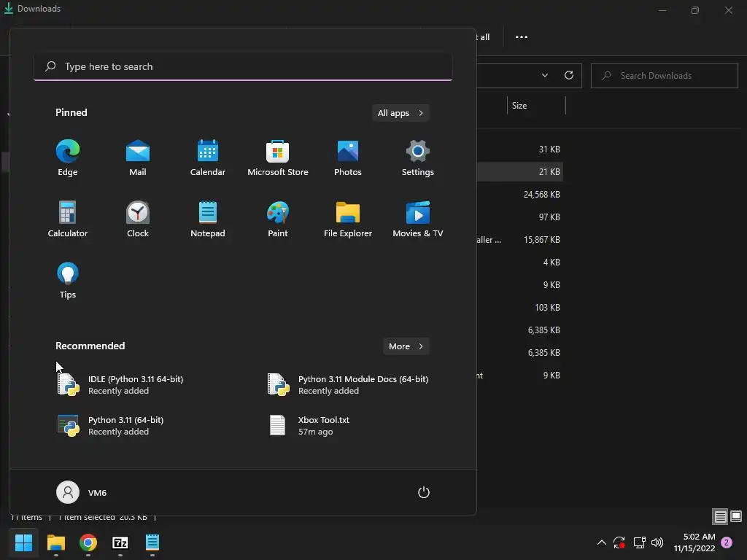
Task: Expand the address bar history dropdown
Action: click(544, 75)
